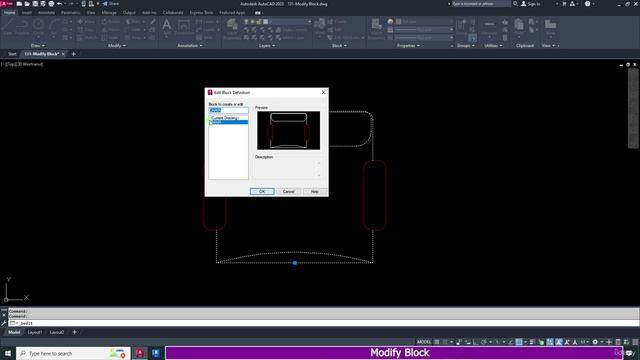Viewport: 640px width, 360px height.
Task: Open the Manage ribbon tab
Action: pyautogui.click(x=109, y=13)
